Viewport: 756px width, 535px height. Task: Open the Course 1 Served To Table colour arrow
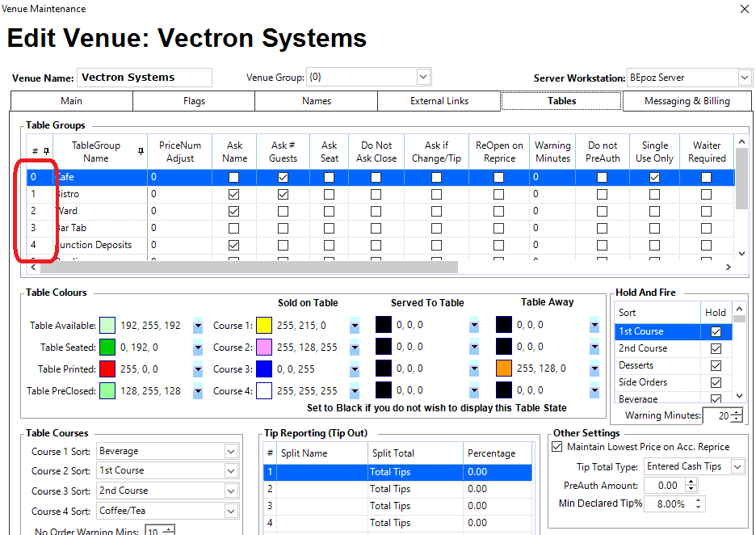474,325
